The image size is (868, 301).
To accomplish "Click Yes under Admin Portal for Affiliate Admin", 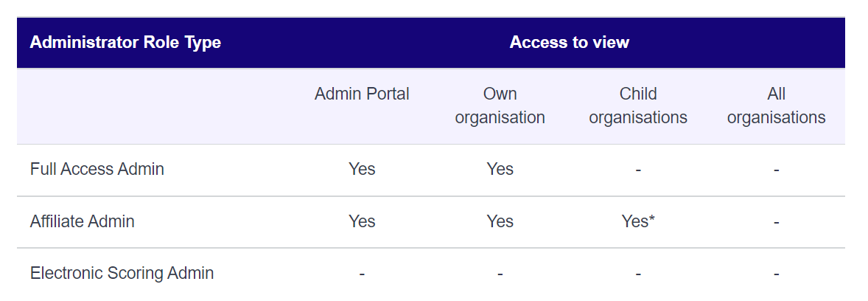I will 362,222.
